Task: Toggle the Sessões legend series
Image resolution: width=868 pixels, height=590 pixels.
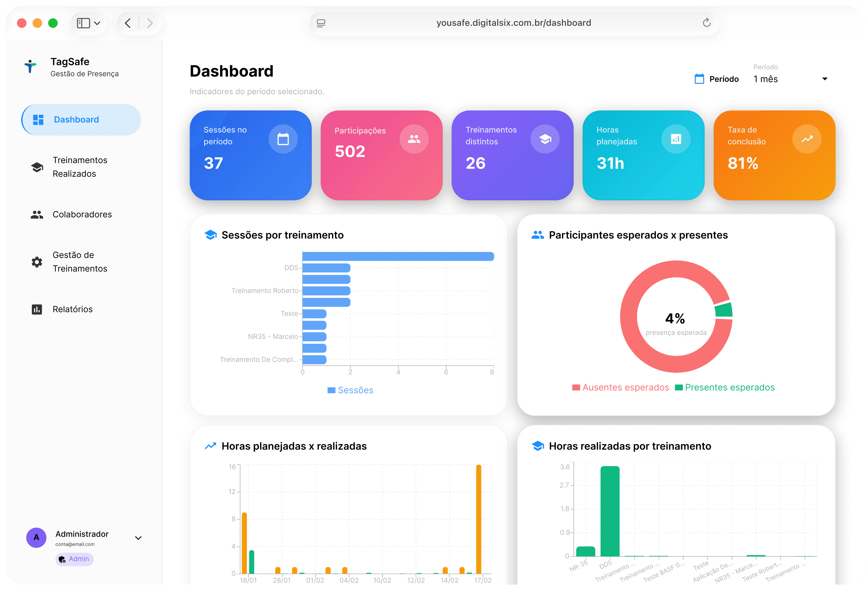Action: pos(350,390)
